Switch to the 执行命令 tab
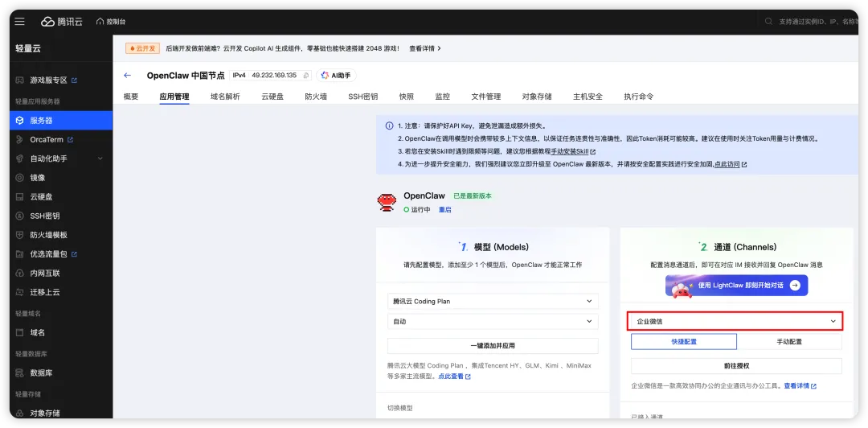The width and height of the screenshot is (868, 428). click(639, 97)
